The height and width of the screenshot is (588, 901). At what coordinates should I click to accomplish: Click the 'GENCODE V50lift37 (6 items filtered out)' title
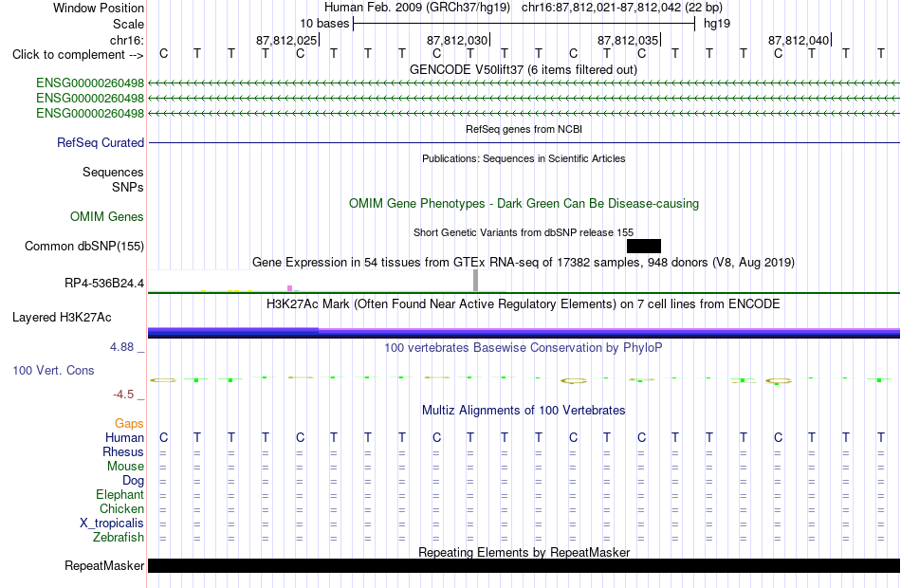tap(524, 69)
